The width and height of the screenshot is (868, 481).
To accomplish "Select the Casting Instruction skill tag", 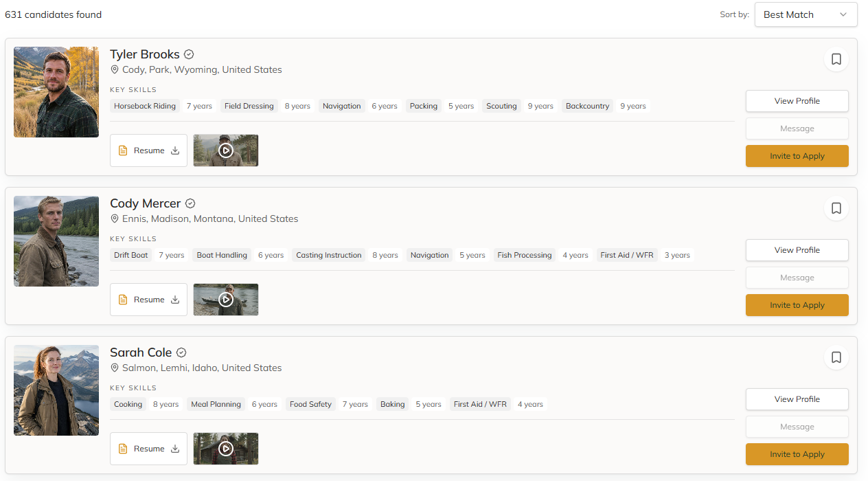I will tap(329, 255).
